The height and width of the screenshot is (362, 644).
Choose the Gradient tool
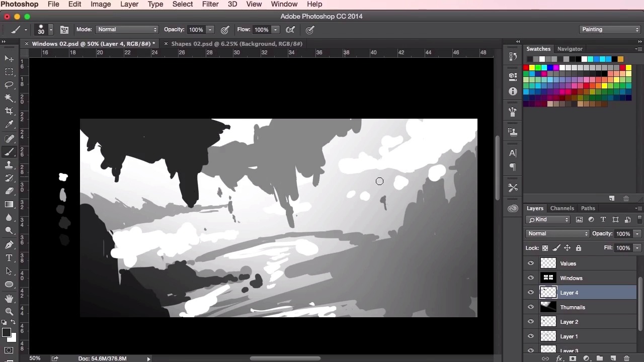click(9, 204)
